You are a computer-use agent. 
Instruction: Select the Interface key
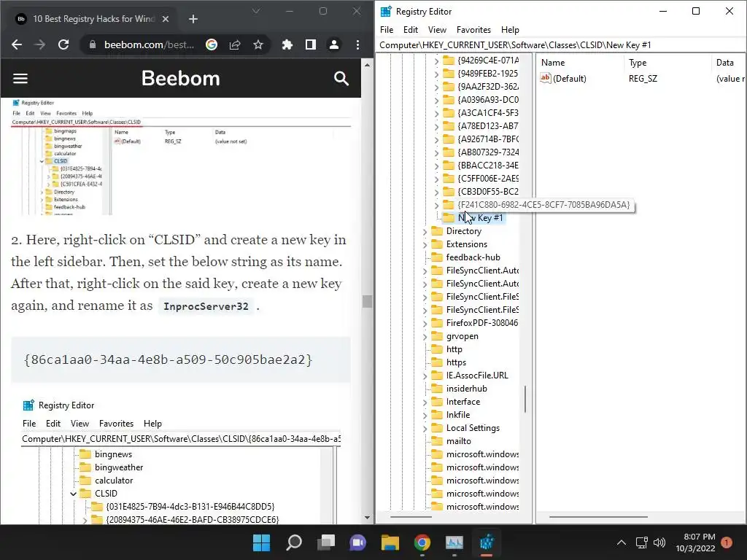[x=463, y=402]
